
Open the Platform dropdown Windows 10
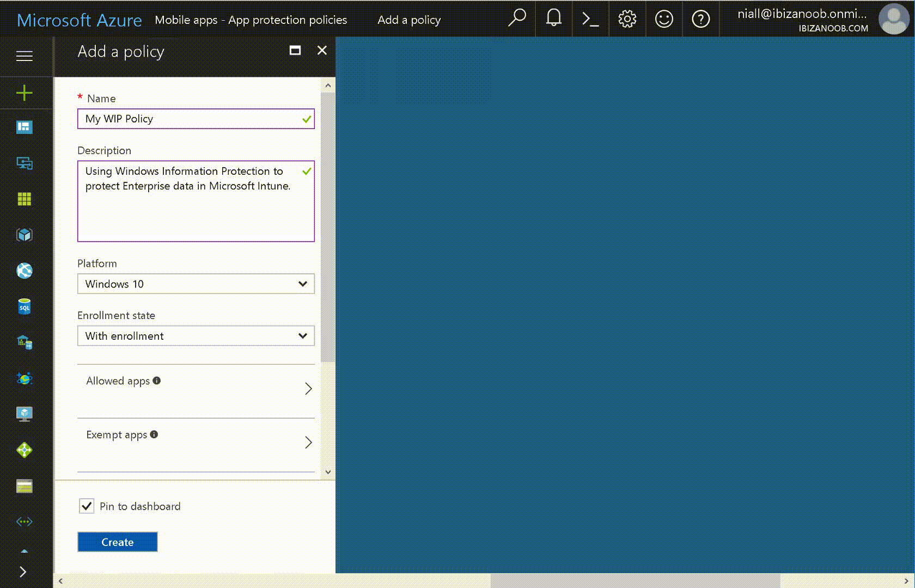coord(196,284)
